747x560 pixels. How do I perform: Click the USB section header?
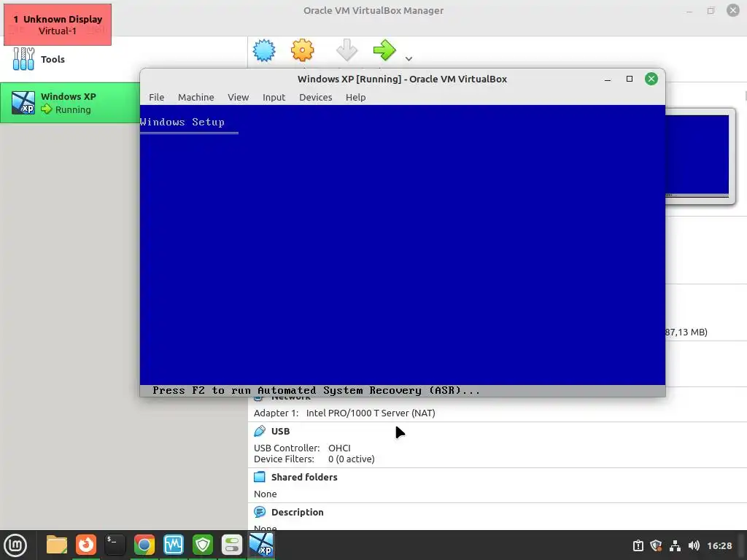tap(280, 432)
